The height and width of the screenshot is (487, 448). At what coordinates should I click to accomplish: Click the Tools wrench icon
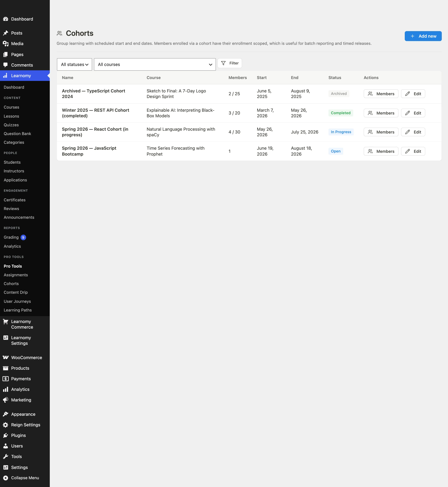6,457
